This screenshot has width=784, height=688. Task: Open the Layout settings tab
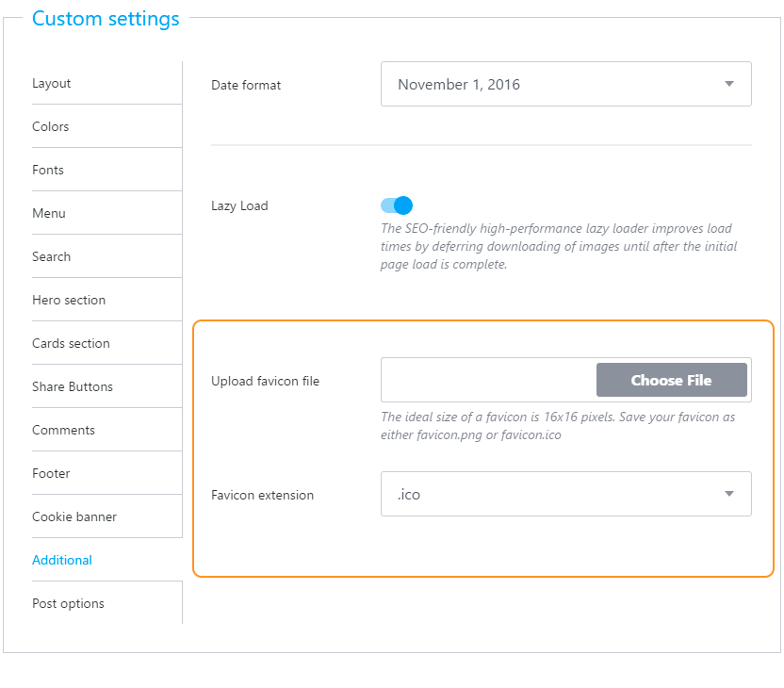coord(52,83)
